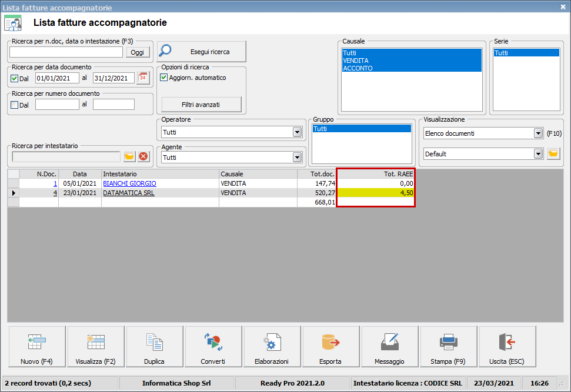The height and width of the screenshot is (392, 571).
Task: Select the highlighted 4,50 RAEE cell
Action: click(376, 193)
